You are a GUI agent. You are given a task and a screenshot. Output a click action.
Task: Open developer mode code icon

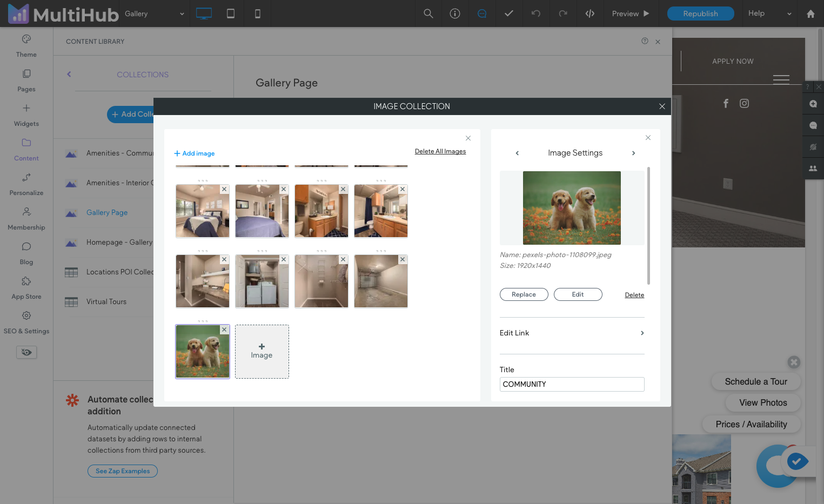[x=590, y=14]
